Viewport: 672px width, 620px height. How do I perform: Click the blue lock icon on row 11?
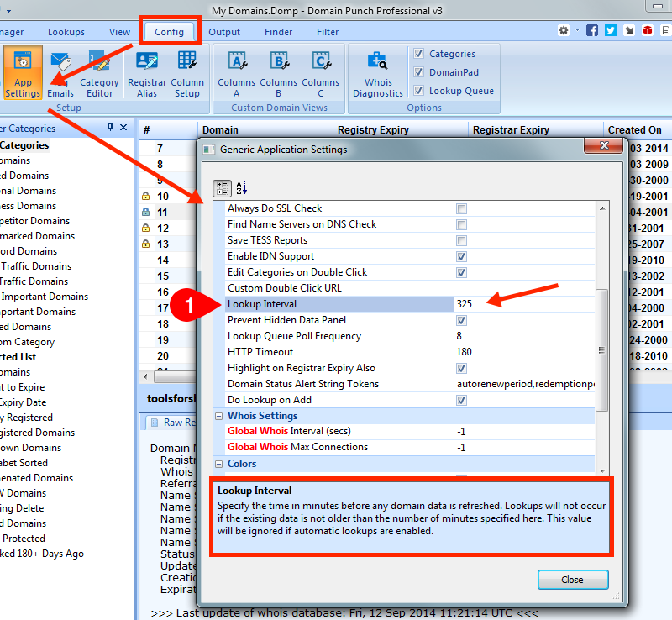pos(145,213)
